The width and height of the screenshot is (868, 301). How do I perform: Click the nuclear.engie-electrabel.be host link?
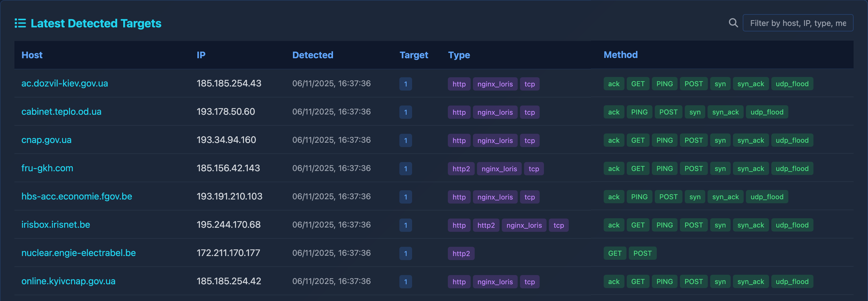78,253
